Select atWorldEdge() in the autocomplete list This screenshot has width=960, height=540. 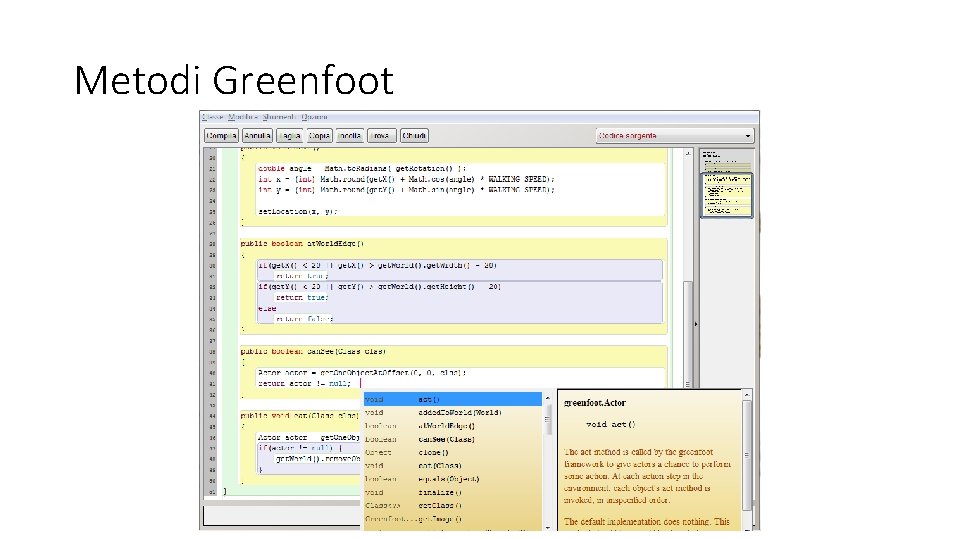pos(452,426)
